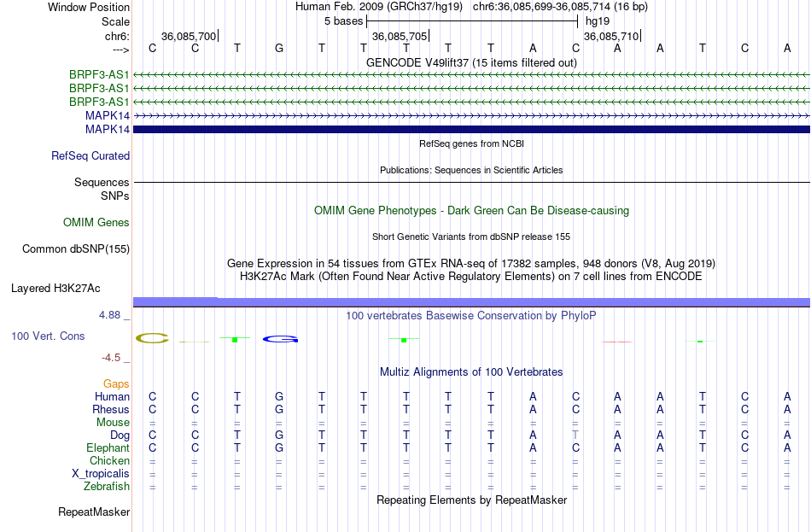This screenshot has width=811, height=532.
Task: Click the GTEx Gene Expression track title
Action: (x=471, y=263)
